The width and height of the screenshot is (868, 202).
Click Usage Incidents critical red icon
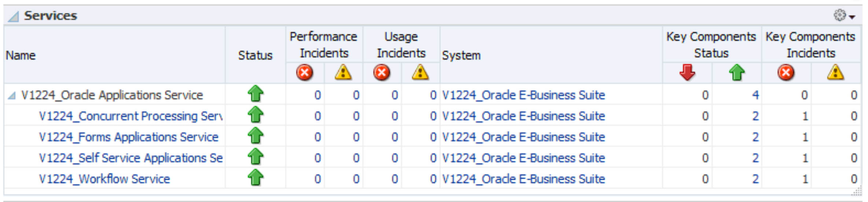click(x=382, y=72)
